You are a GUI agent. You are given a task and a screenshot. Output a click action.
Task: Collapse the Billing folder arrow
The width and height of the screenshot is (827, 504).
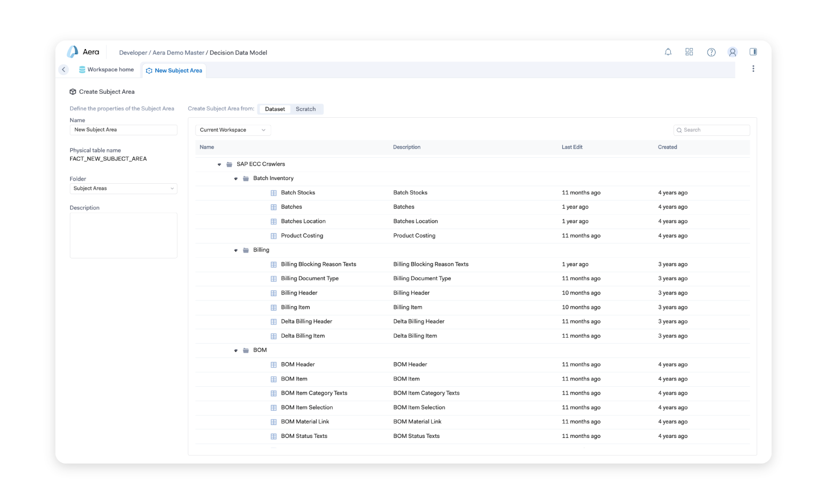[236, 250]
